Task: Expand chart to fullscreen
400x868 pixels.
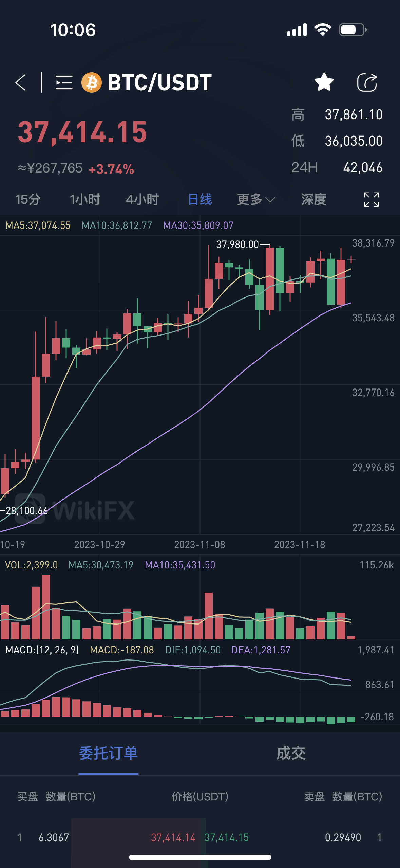Action: point(371,200)
